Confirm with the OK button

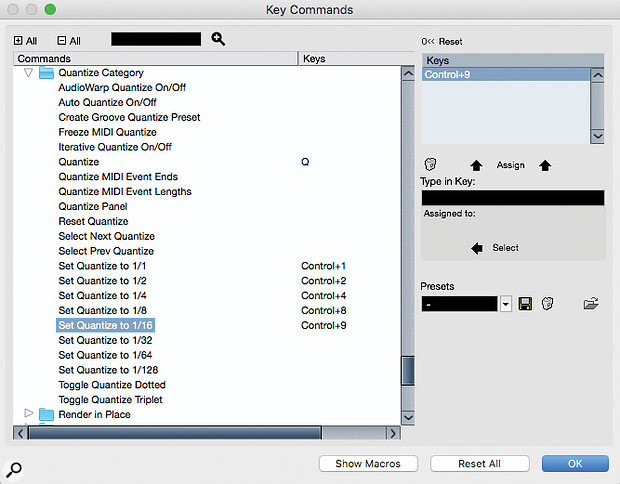pyautogui.click(x=575, y=463)
